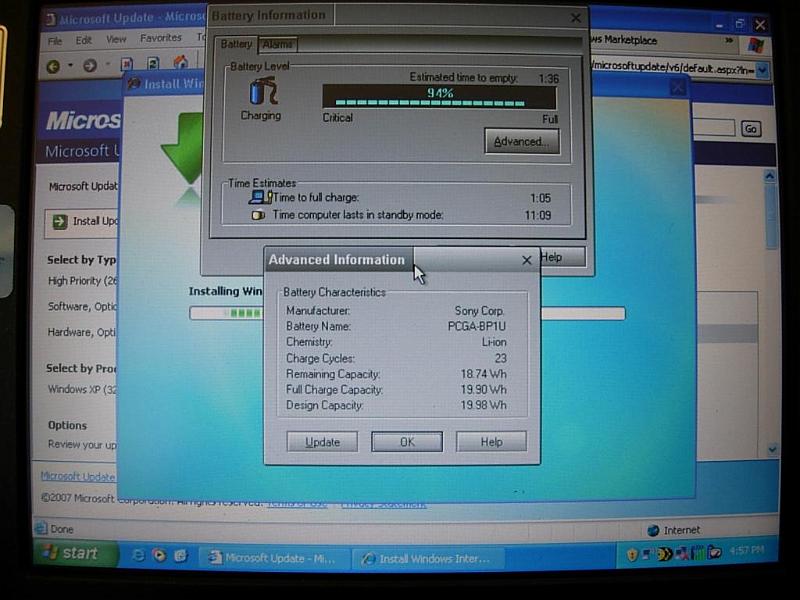The width and height of the screenshot is (800, 600).
Task: Click the security shield tray icon
Action: coord(632,555)
